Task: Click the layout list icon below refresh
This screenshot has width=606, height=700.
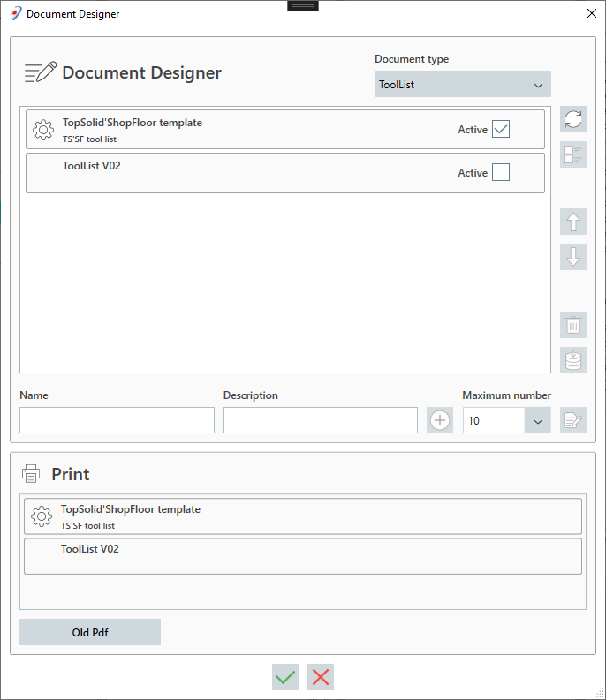Action: [573, 154]
